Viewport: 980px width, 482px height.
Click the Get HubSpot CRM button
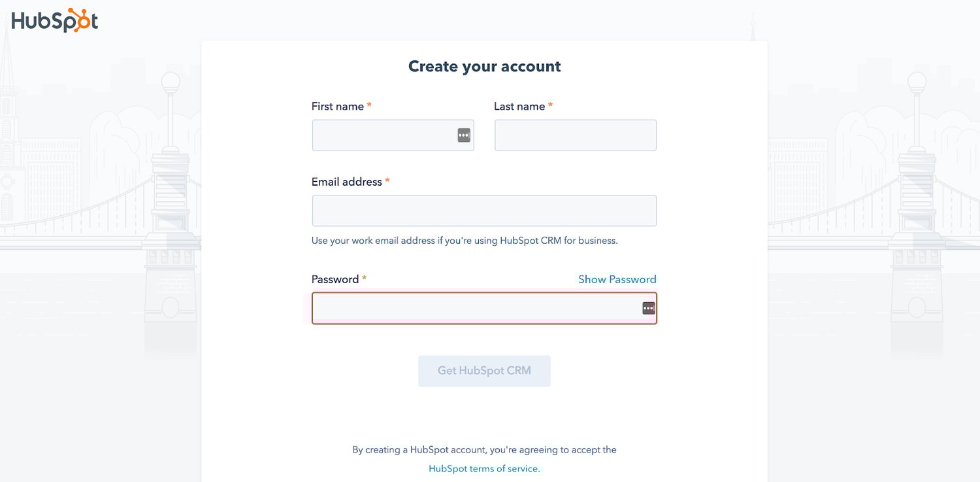[x=484, y=371]
